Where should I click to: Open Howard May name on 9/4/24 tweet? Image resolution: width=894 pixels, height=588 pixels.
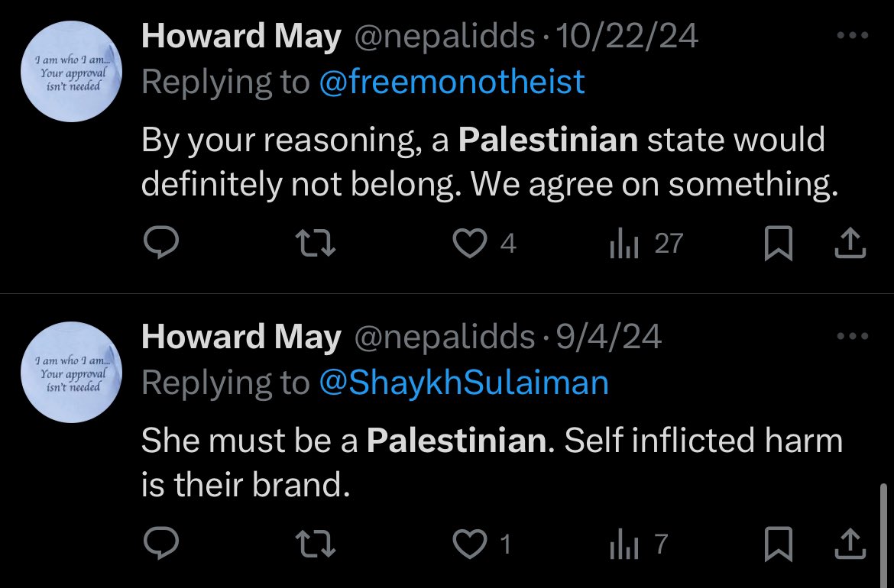click(241, 336)
